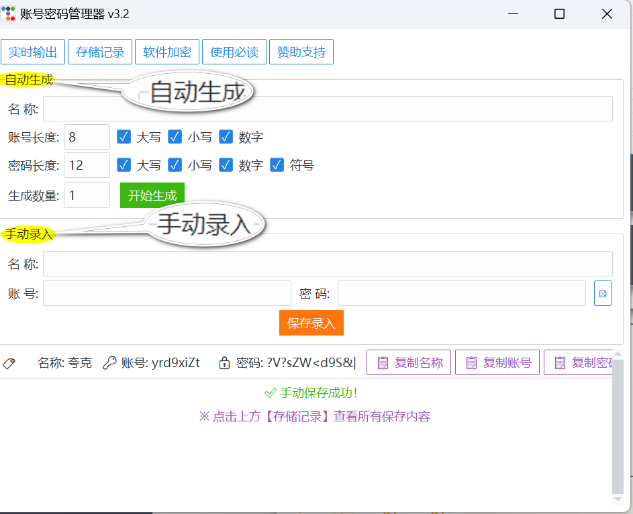Close the 账号密码管理器 window
The width and height of the screenshot is (633, 514).
pos(607,14)
